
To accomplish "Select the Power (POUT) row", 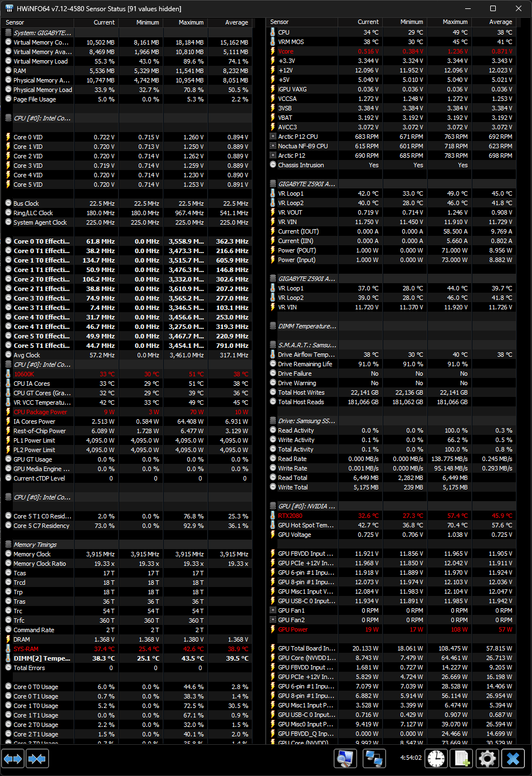I will pyautogui.click(x=392, y=250).
